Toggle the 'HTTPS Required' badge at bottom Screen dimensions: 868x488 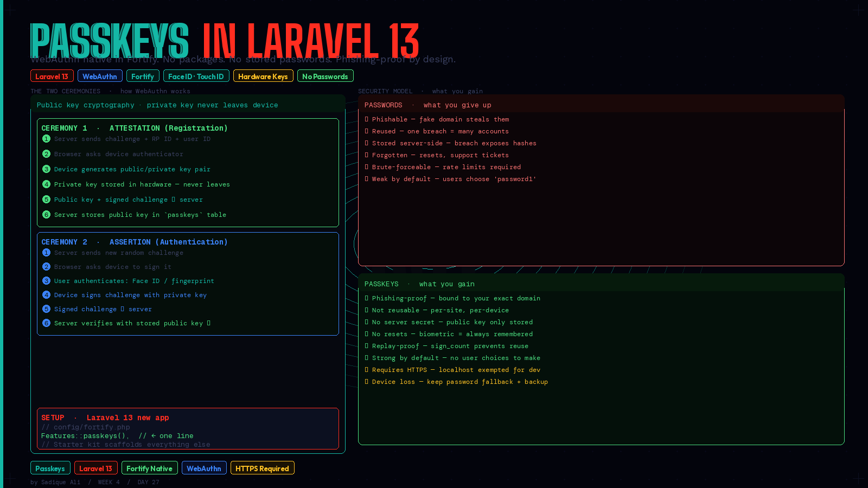[x=262, y=467]
